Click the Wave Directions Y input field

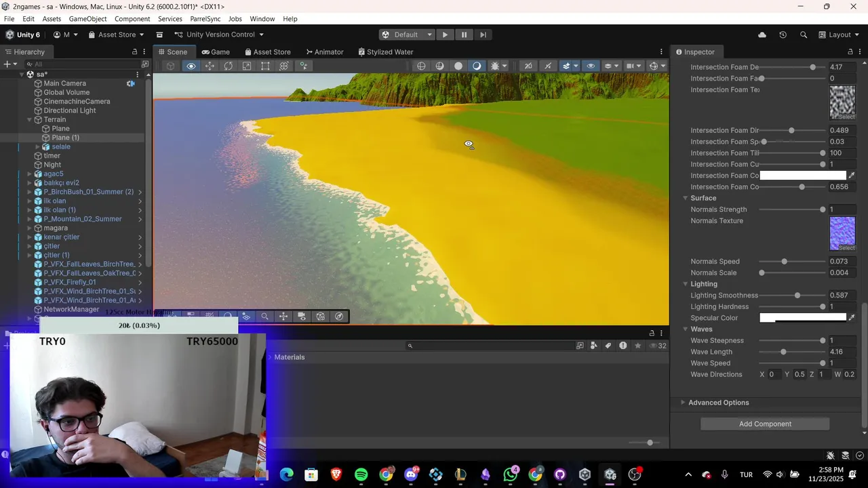click(x=800, y=374)
